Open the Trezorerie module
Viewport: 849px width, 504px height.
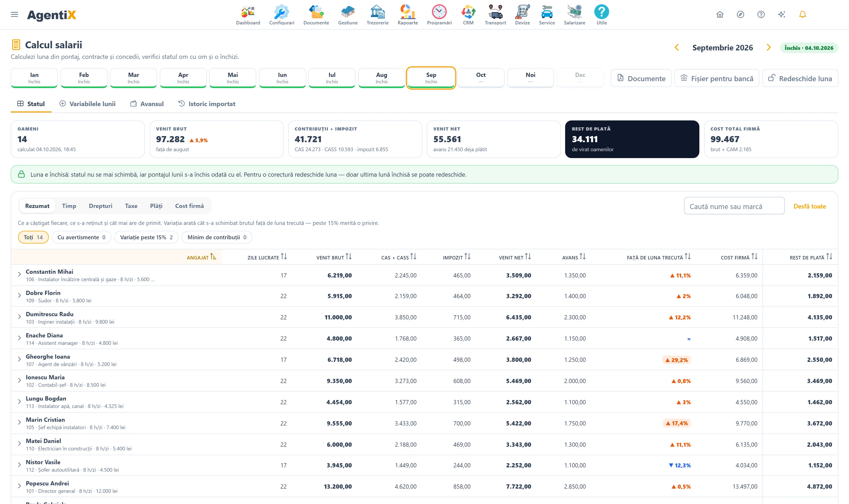(377, 15)
